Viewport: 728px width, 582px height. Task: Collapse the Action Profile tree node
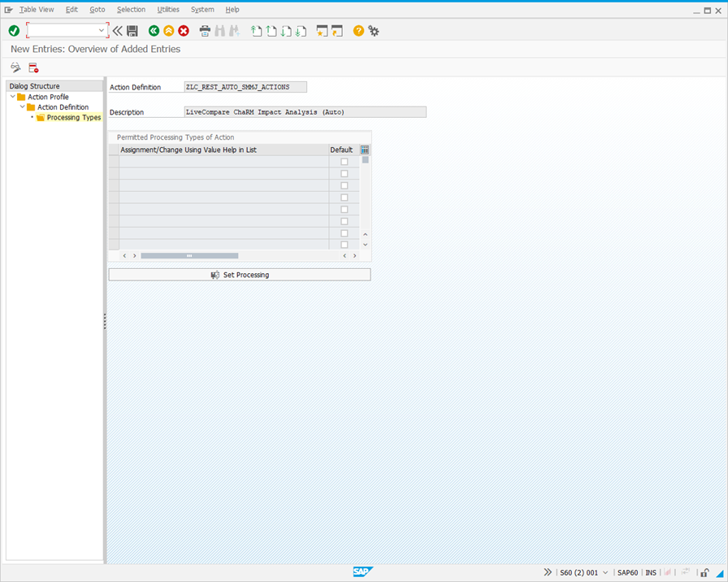coord(11,96)
